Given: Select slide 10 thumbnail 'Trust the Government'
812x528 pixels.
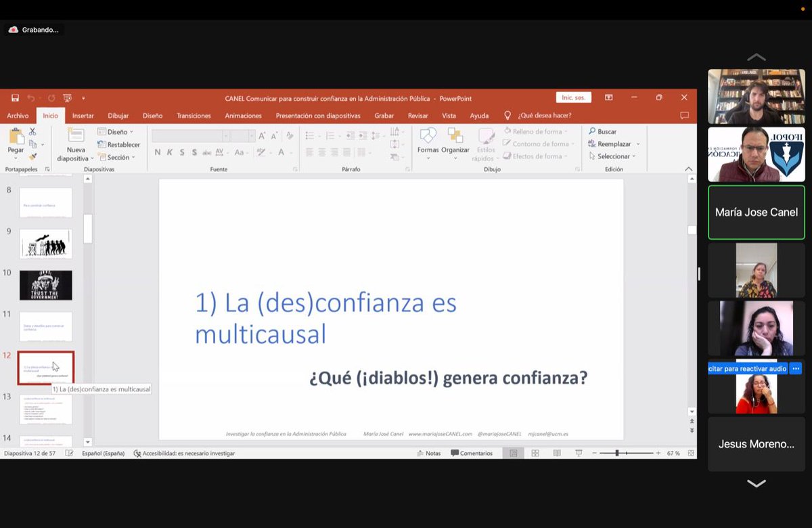Looking at the screenshot, I should [46, 285].
